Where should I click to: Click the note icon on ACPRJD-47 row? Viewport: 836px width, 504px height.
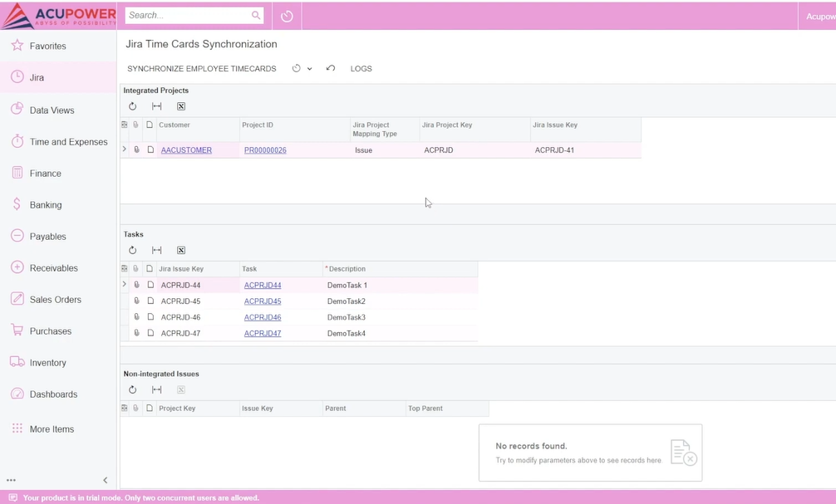pyautogui.click(x=150, y=333)
